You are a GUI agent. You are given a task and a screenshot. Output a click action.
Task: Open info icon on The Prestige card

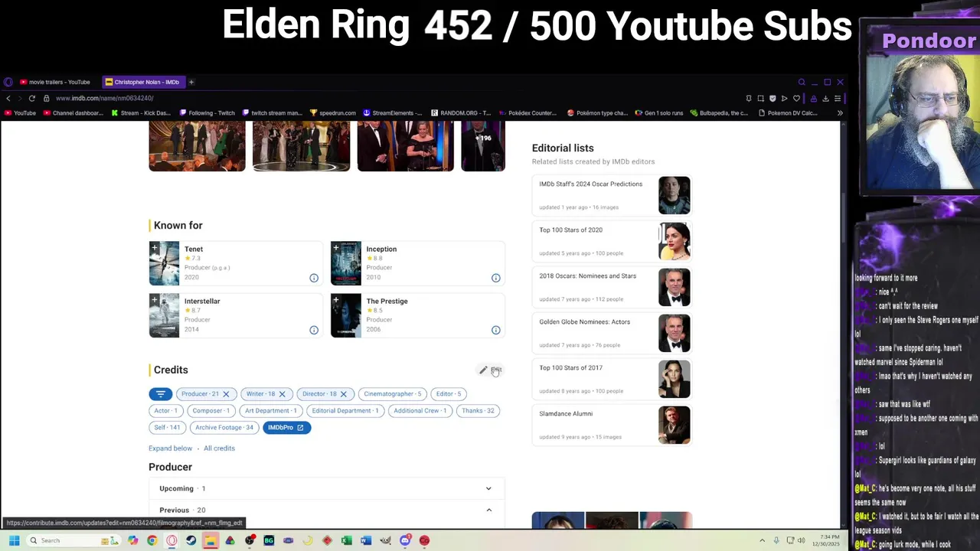(x=495, y=330)
